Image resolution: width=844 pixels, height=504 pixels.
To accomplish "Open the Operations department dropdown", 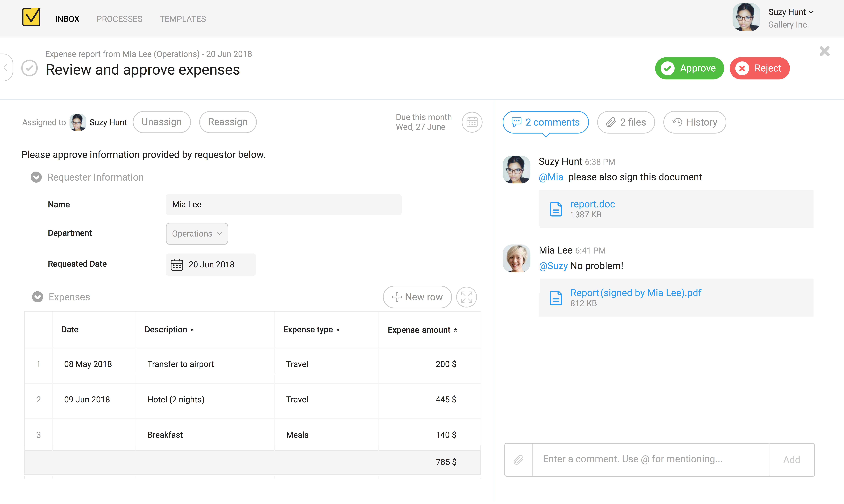I will [x=197, y=234].
